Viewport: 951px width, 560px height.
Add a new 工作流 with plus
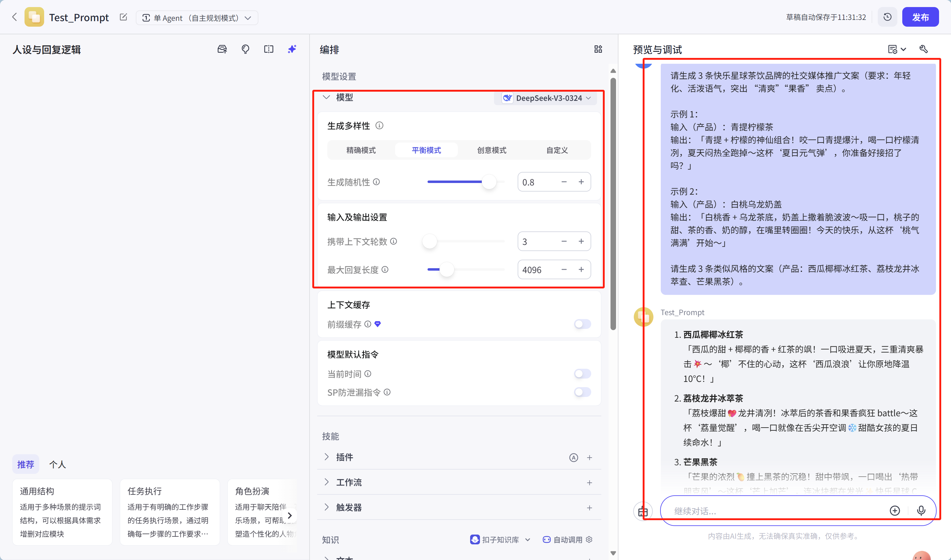pyautogui.click(x=589, y=483)
